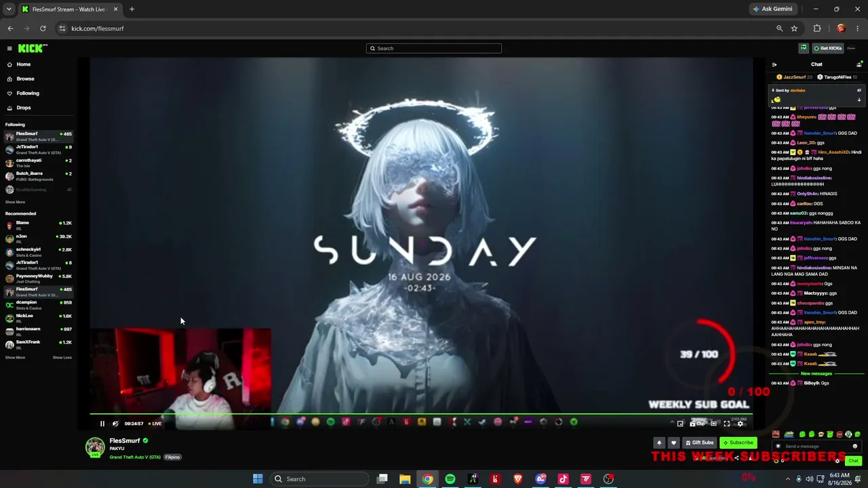Screen dimensions: 868x488
Task: Open File Explorer from the taskbar
Action: [405, 479]
